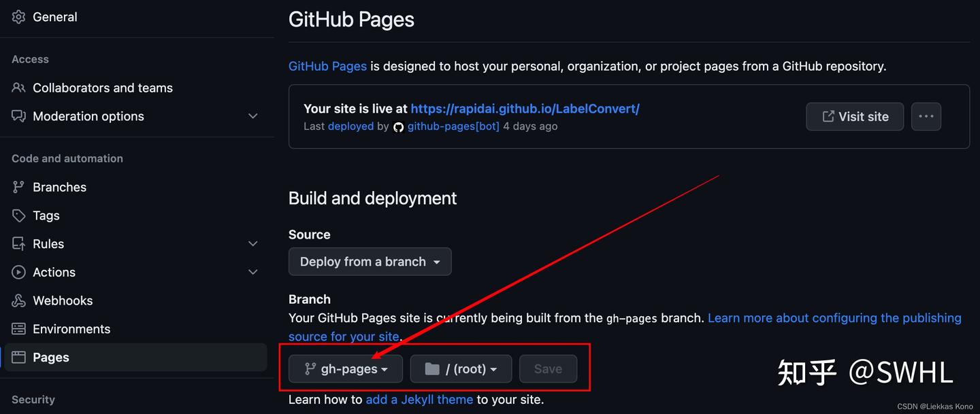Click the Webhooks icon
Image resolution: width=980 pixels, height=414 pixels.
point(18,300)
